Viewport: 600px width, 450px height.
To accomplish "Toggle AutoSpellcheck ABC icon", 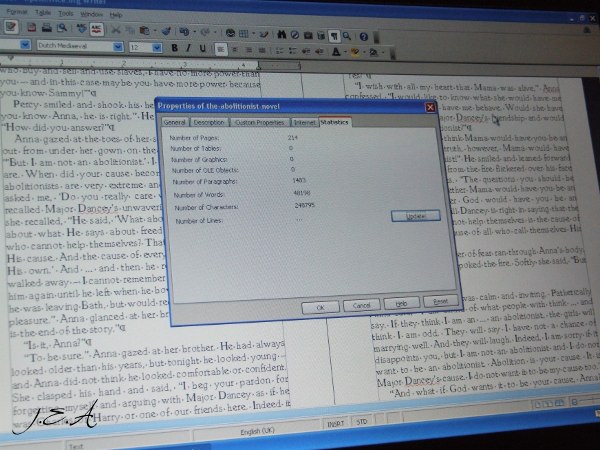I will click(97, 29).
